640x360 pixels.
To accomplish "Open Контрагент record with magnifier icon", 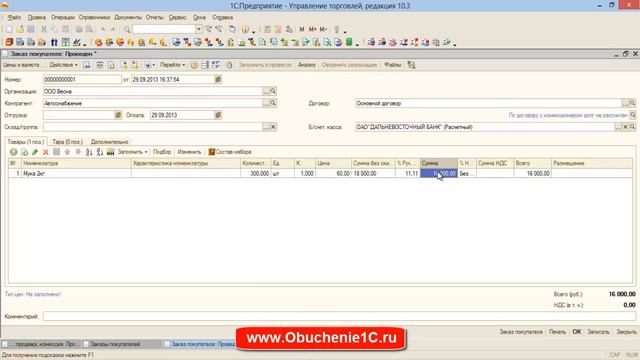I will (273, 103).
